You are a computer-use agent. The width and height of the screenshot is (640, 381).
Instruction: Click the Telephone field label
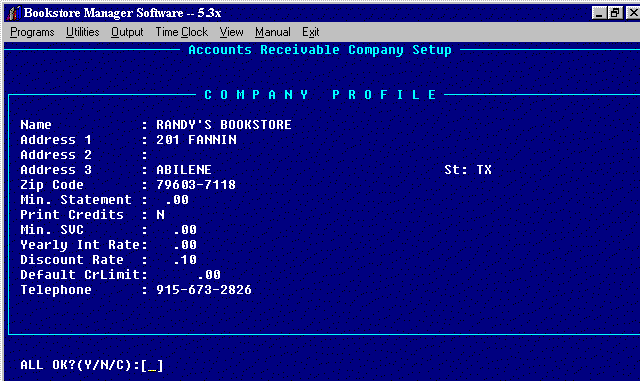click(x=56, y=290)
